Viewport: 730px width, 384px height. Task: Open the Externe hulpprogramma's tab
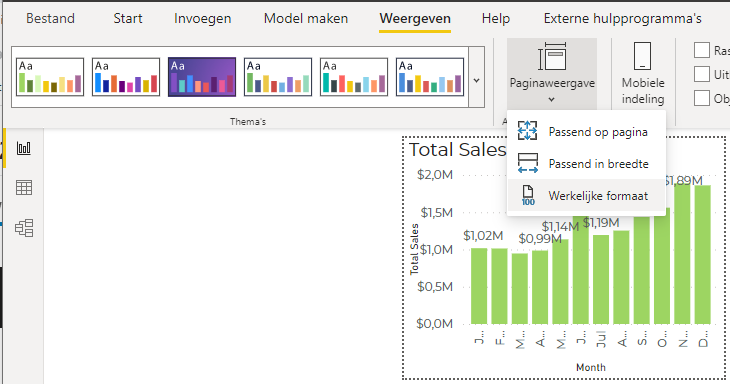point(622,19)
